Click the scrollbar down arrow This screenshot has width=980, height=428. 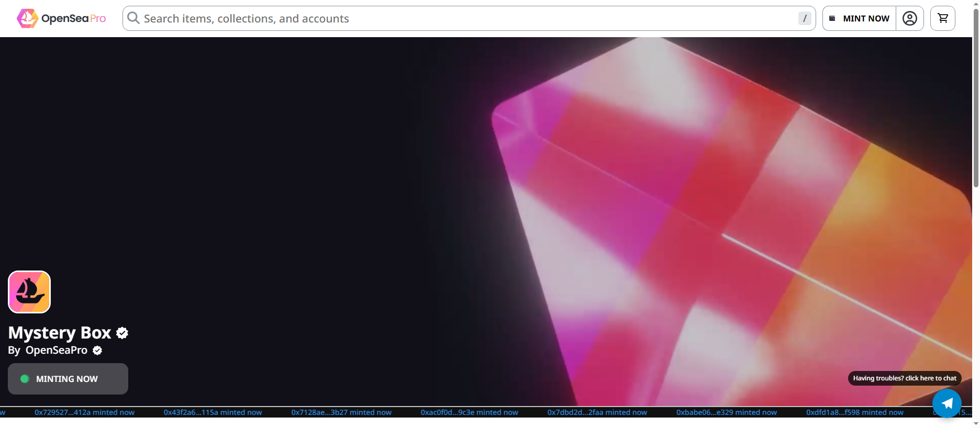point(976,423)
